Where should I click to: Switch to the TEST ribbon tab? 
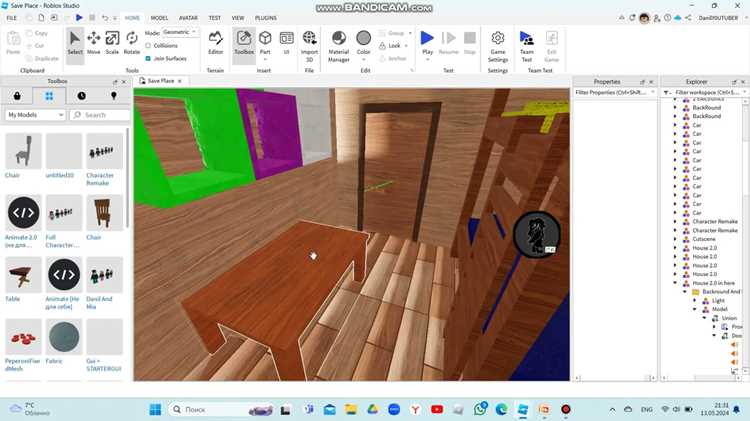pos(214,18)
